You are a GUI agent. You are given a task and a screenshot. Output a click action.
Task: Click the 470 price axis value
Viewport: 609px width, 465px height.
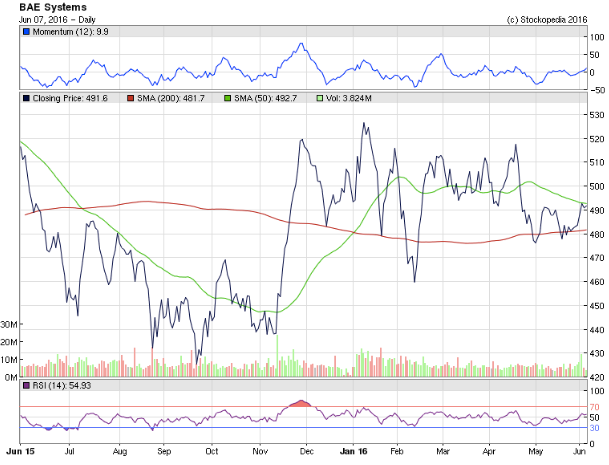tap(597, 258)
